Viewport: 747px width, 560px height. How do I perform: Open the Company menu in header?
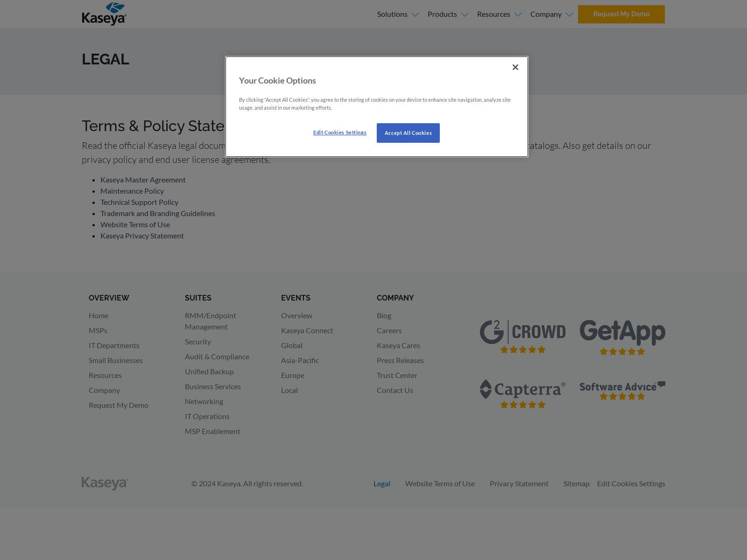tap(546, 14)
